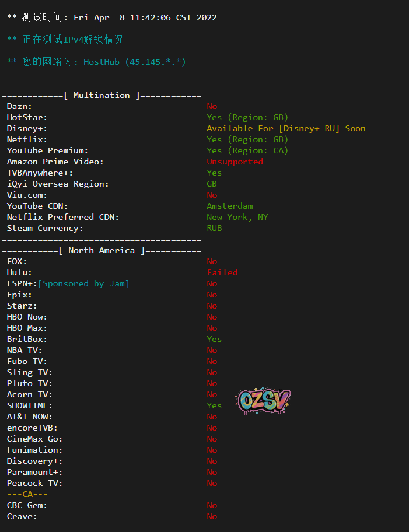Screen dimensions: 409x532
Task: Click the YouTube CDN Amsterdam value
Action: point(230,206)
